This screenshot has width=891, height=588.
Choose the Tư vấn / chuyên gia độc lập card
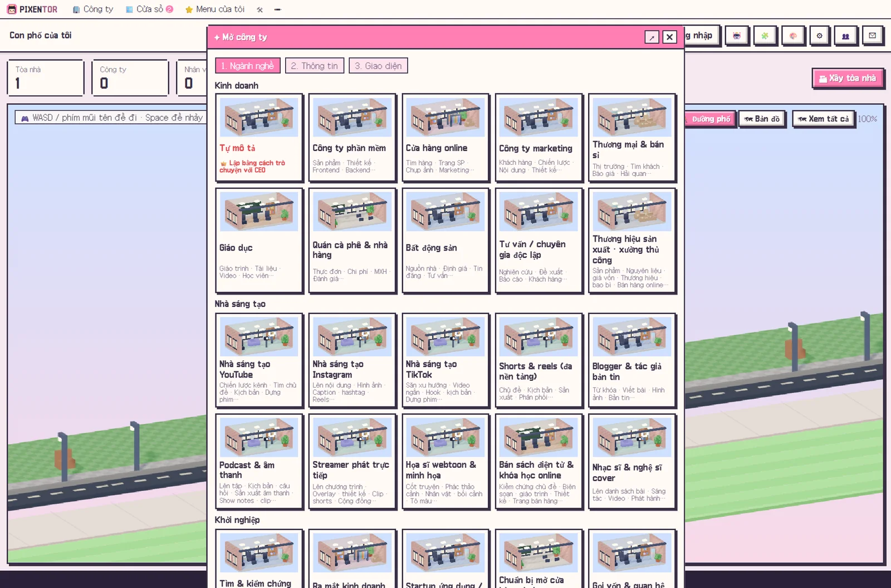click(539, 240)
